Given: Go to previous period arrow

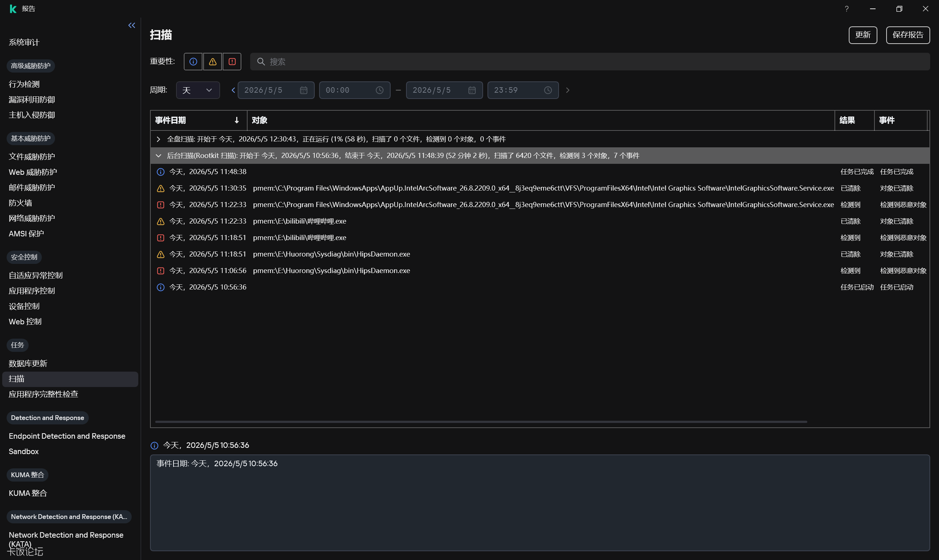Looking at the screenshot, I should click(233, 90).
